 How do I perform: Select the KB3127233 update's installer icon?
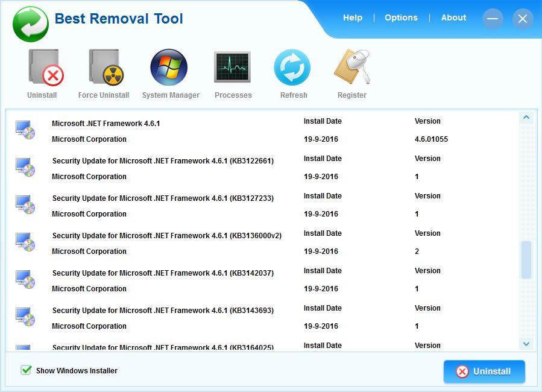[25, 204]
